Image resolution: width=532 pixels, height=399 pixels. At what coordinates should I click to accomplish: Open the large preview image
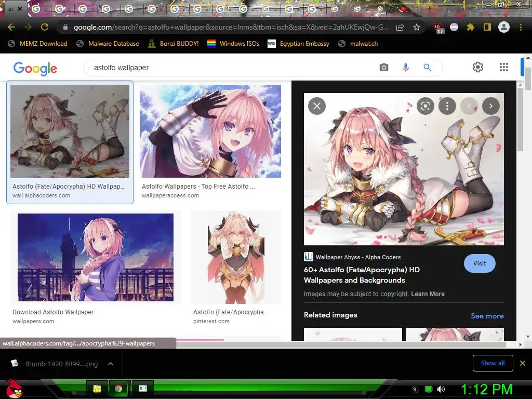tap(404, 169)
